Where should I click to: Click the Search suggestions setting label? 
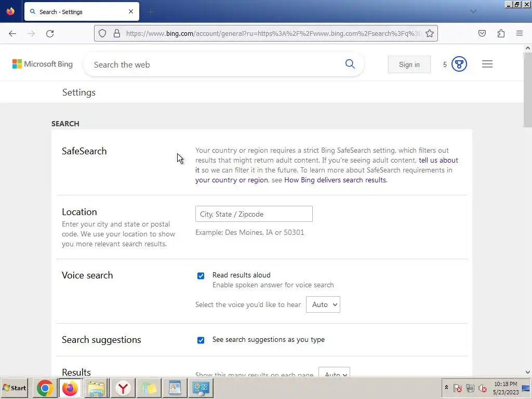(x=101, y=340)
